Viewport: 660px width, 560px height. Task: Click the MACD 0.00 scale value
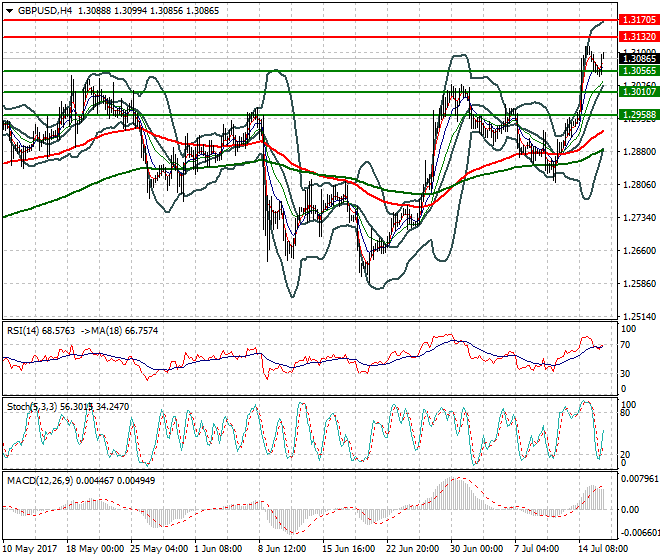click(630, 509)
